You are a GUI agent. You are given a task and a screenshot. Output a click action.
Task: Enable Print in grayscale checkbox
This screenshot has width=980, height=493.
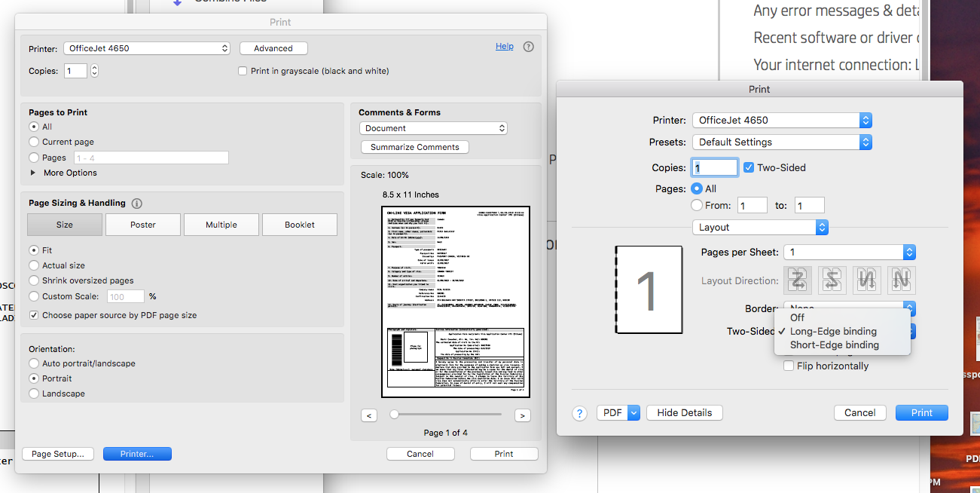coord(243,71)
